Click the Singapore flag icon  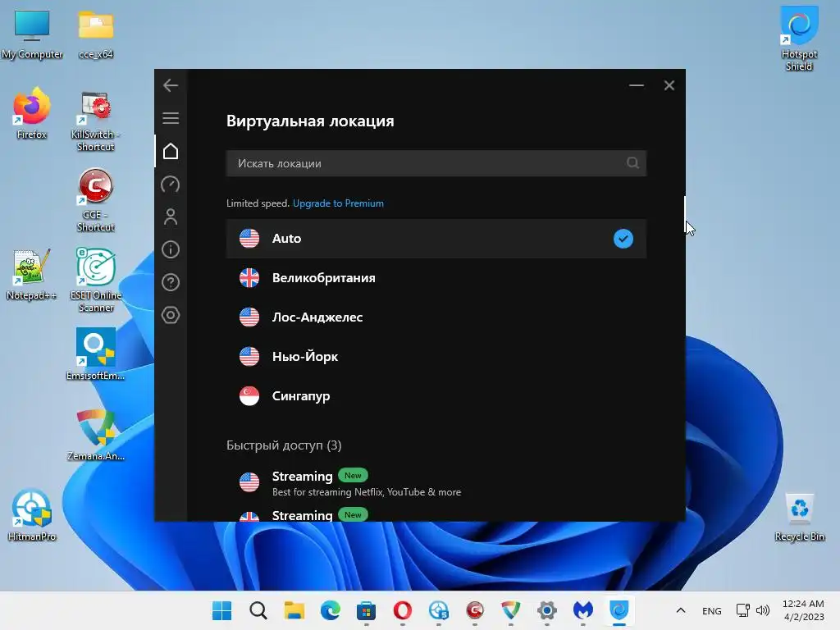tap(249, 396)
